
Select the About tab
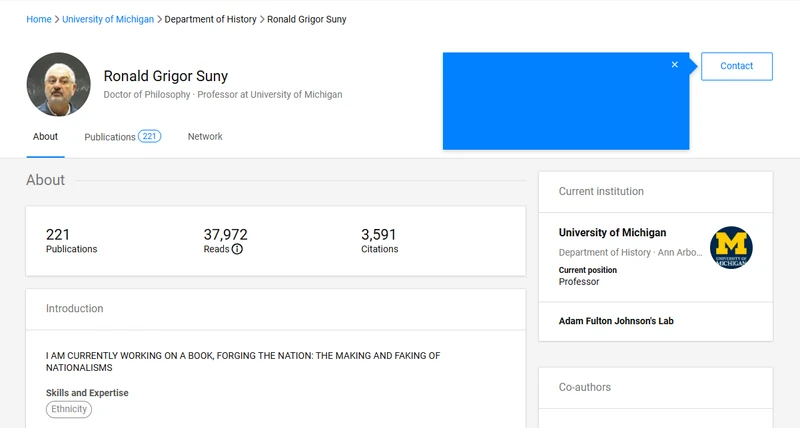click(45, 137)
